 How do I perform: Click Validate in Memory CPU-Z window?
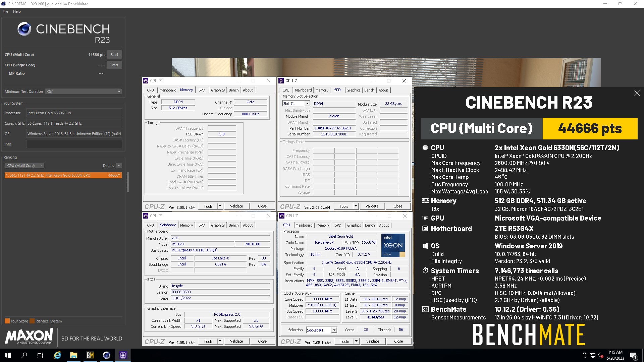236,206
